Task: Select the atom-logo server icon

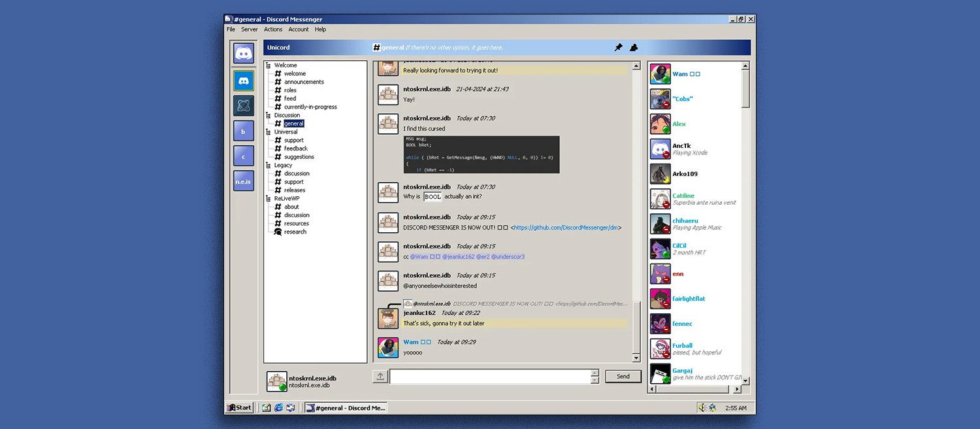Action: point(244,105)
